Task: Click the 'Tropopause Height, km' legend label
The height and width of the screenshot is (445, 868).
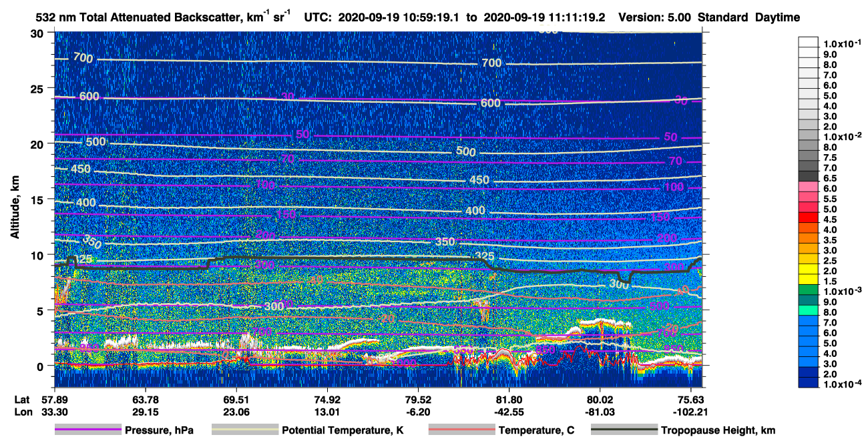Action: [718, 430]
